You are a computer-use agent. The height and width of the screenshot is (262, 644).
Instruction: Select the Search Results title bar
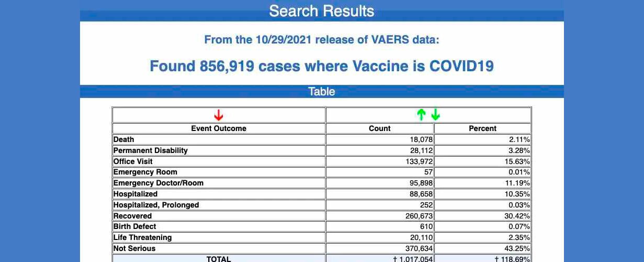(x=322, y=11)
